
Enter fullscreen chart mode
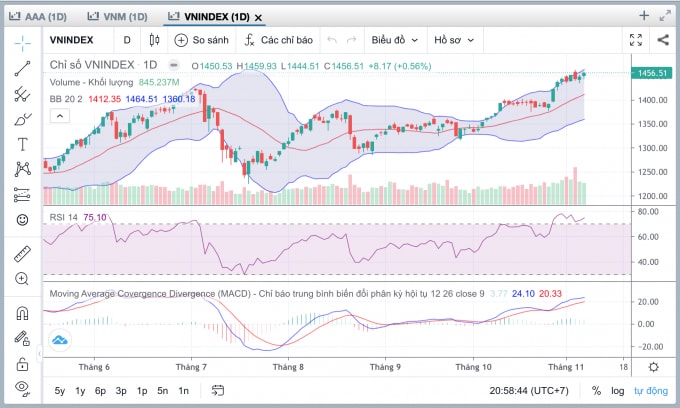pos(636,40)
